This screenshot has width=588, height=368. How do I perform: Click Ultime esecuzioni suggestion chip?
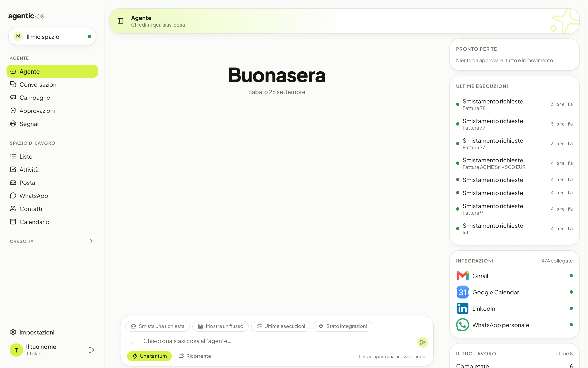281,326
